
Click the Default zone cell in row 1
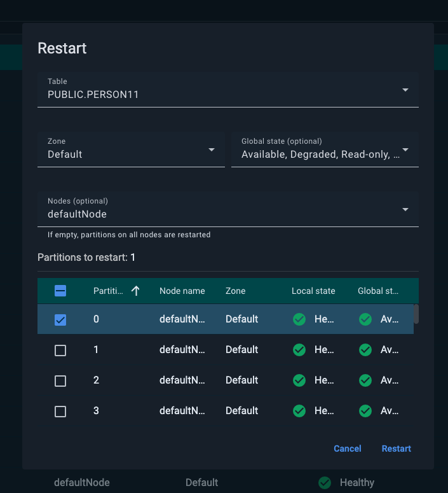[x=241, y=350]
